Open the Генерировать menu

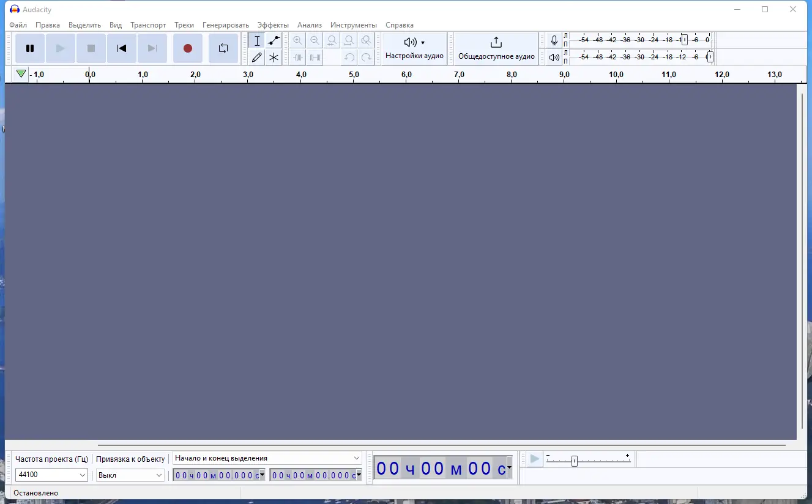226,25
